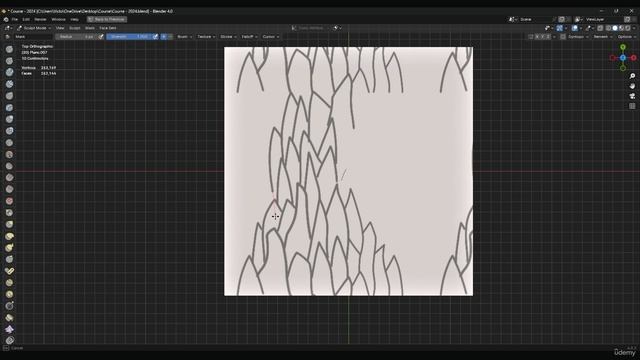Toggle camera view icon
The width and height of the screenshot is (640, 360).
pos(632,96)
